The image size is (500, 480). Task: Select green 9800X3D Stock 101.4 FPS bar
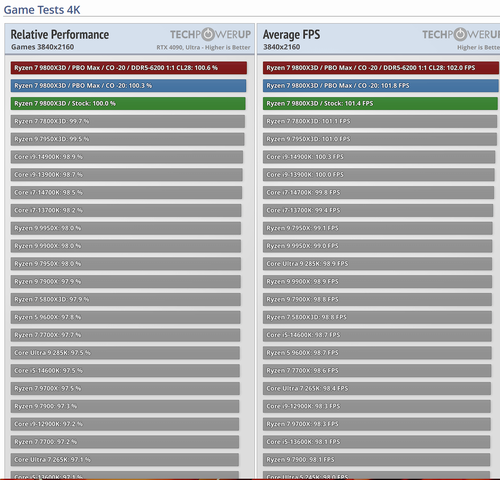coord(380,103)
